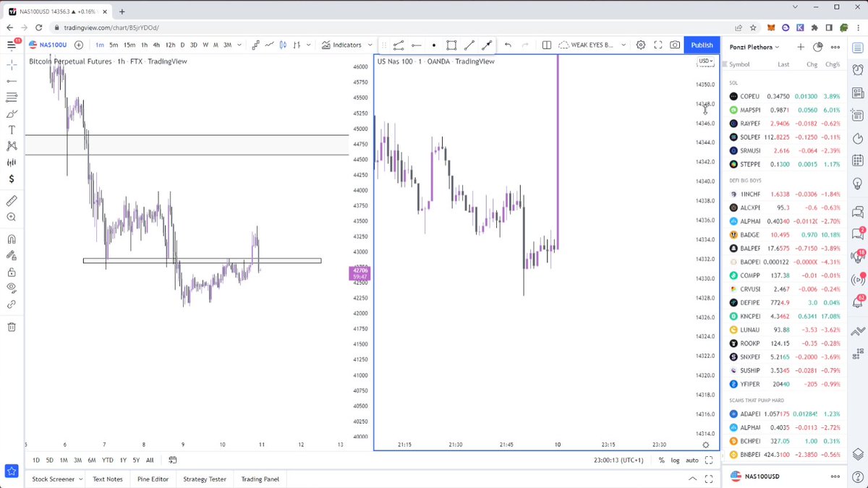Open the Pine Editor tab
The height and width of the screenshot is (488, 868).
(x=153, y=479)
